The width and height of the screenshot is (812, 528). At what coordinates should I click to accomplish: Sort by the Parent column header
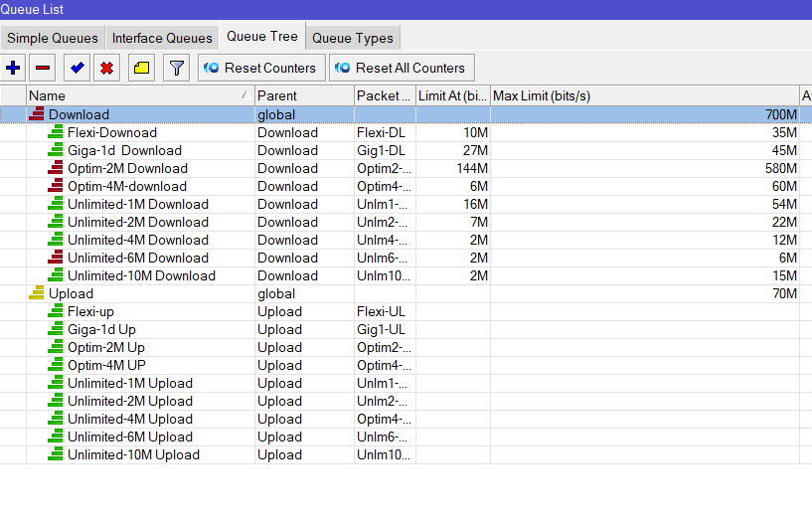pyautogui.click(x=304, y=95)
